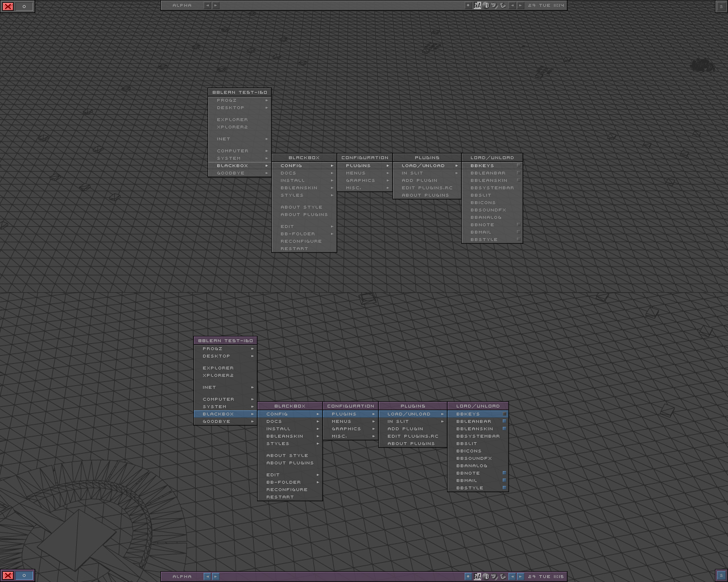Toggle the BBNote plugin checkbox in the purple menu

tap(504, 473)
